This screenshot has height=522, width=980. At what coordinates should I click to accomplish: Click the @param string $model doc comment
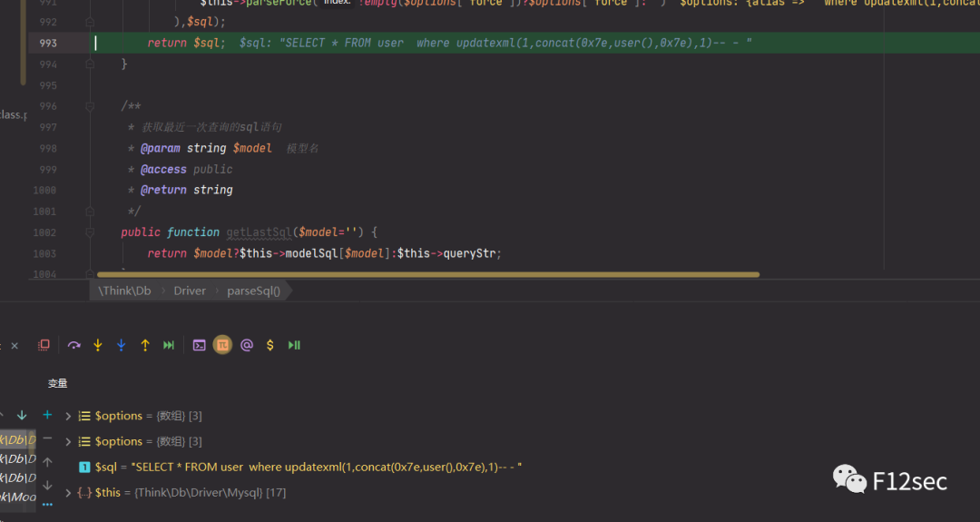point(206,148)
